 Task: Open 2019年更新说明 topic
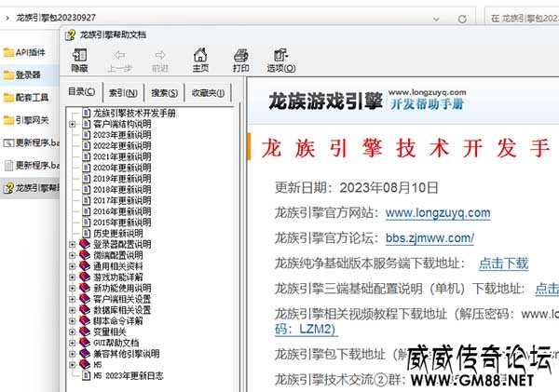[x=122, y=179]
